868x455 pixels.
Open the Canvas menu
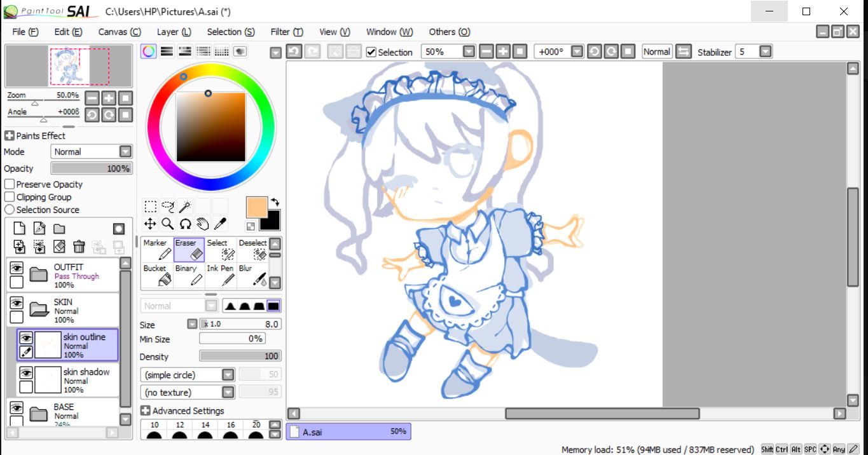coord(120,32)
